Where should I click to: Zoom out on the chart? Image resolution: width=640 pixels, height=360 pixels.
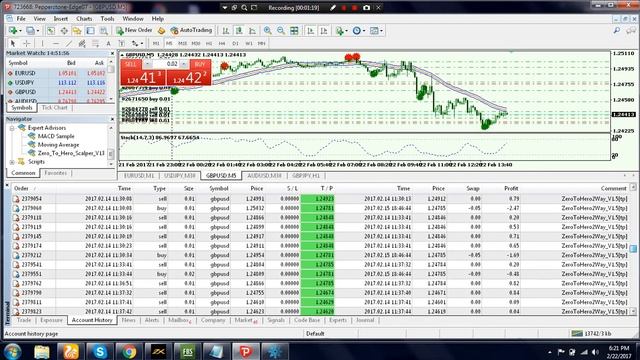pos(281,31)
